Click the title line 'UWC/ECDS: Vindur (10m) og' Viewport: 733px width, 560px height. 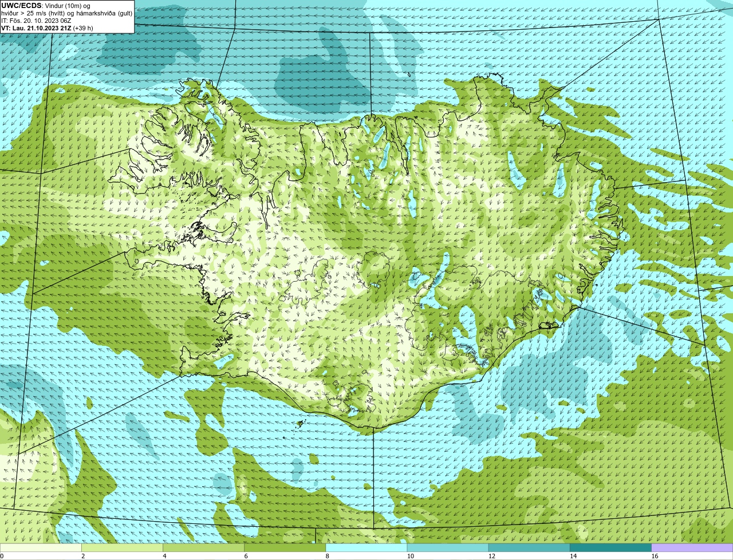pos(46,5)
